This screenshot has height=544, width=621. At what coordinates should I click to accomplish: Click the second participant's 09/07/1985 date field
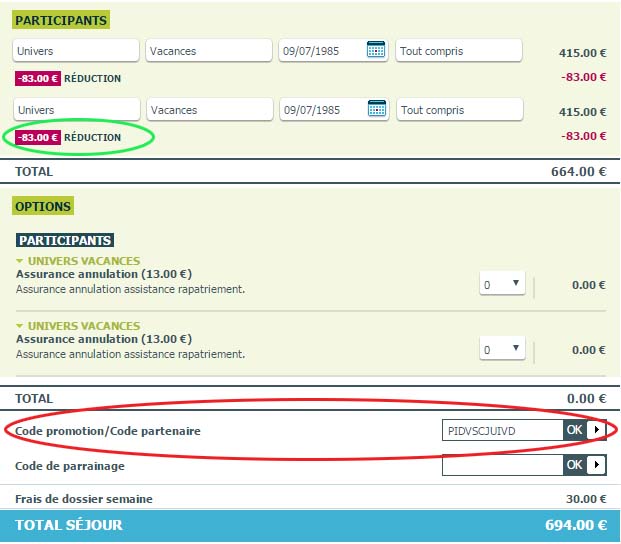tap(320, 110)
